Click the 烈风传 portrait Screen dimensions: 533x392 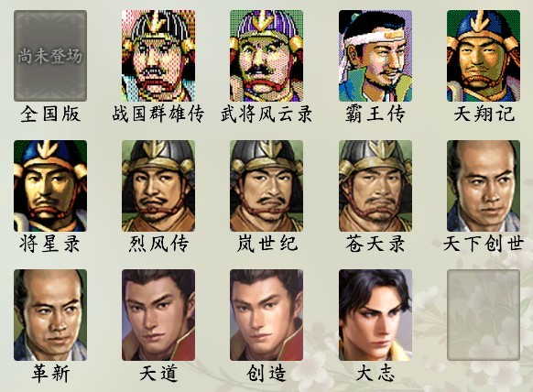(x=158, y=186)
